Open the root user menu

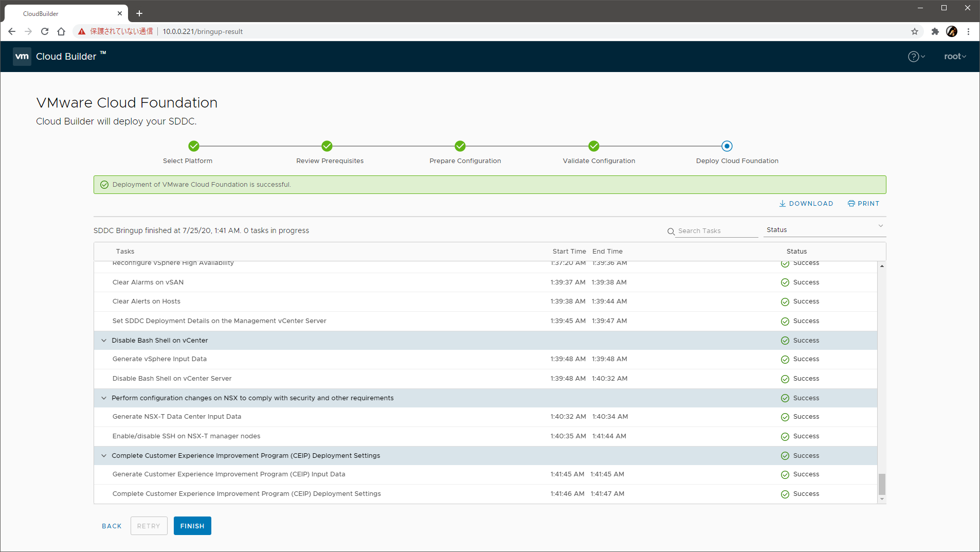point(955,57)
